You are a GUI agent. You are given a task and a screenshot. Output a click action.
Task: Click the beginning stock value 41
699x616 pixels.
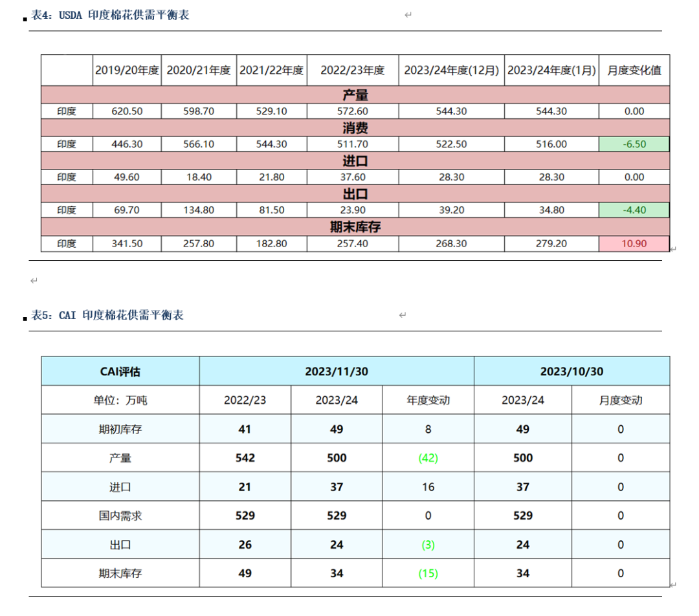(x=245, y=429)
